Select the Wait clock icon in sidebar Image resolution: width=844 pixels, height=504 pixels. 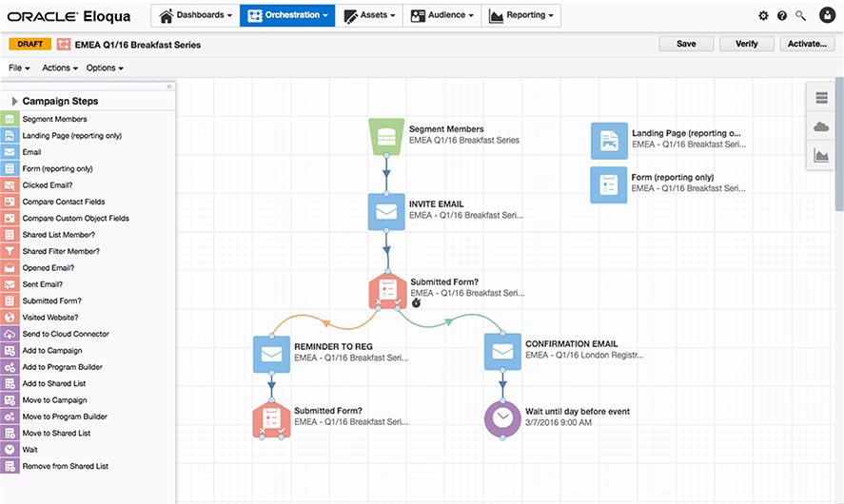[x=10, y=450]
